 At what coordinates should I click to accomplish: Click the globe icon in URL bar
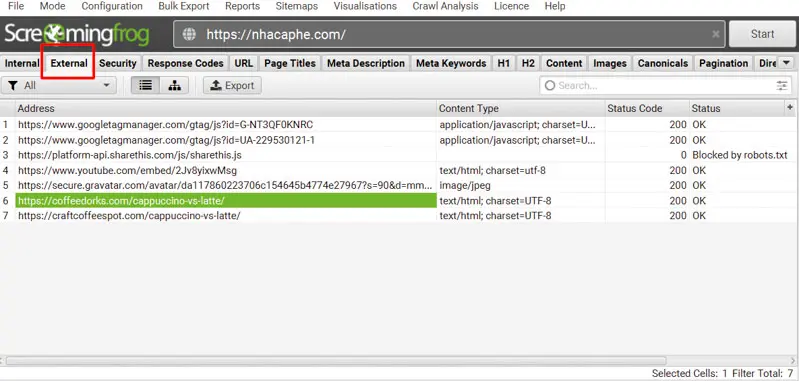(190, 34)
